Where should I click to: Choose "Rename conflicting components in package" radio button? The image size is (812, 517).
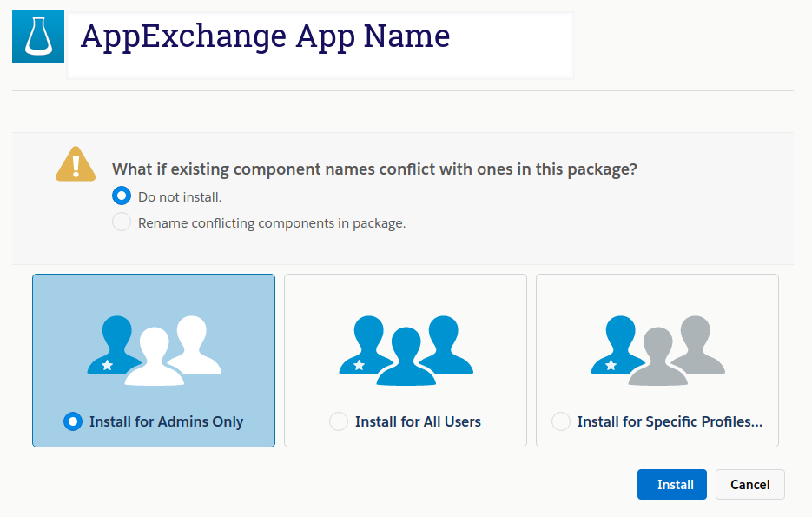coord(122,222)
